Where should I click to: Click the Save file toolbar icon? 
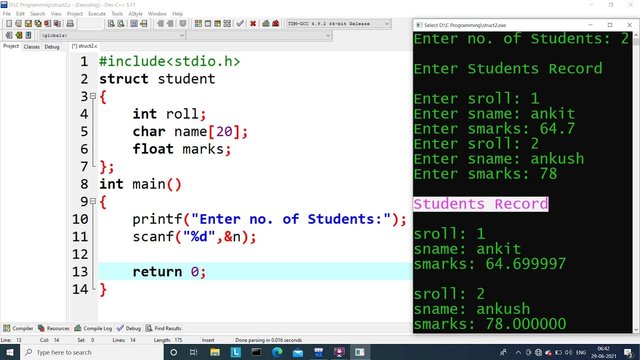click(x=28, y=24)
